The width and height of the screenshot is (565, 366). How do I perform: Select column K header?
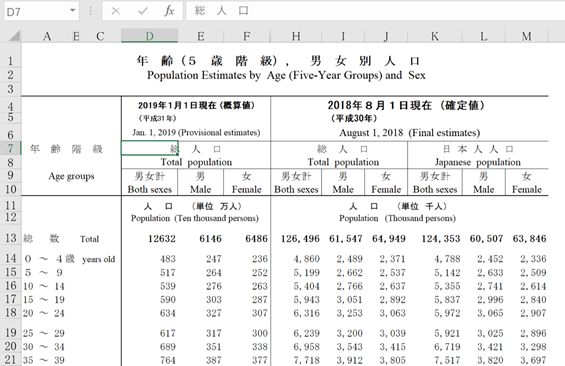click(435, 36)
